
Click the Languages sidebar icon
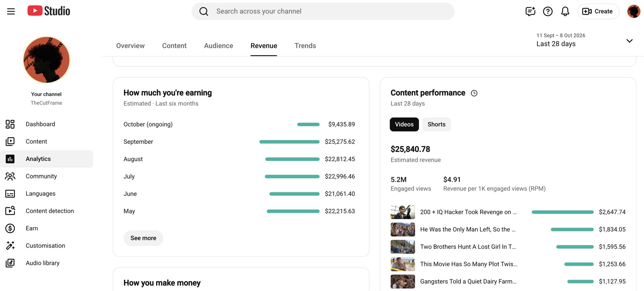click(10, 194)
